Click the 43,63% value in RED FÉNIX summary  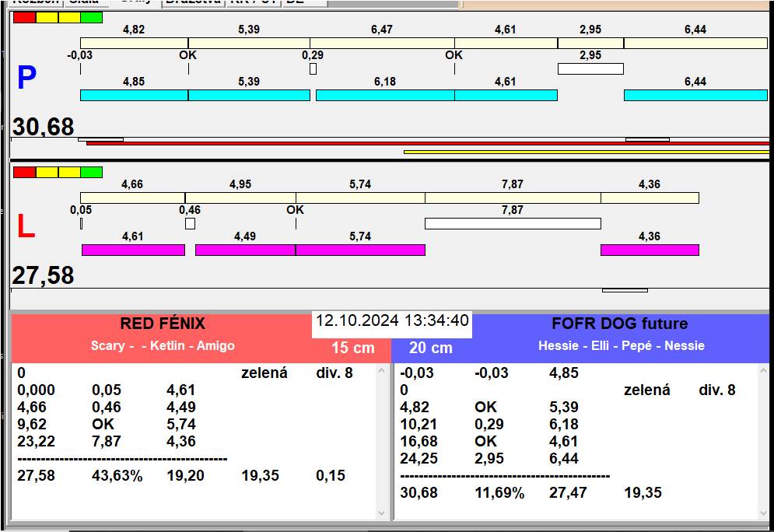coord(117,476)
